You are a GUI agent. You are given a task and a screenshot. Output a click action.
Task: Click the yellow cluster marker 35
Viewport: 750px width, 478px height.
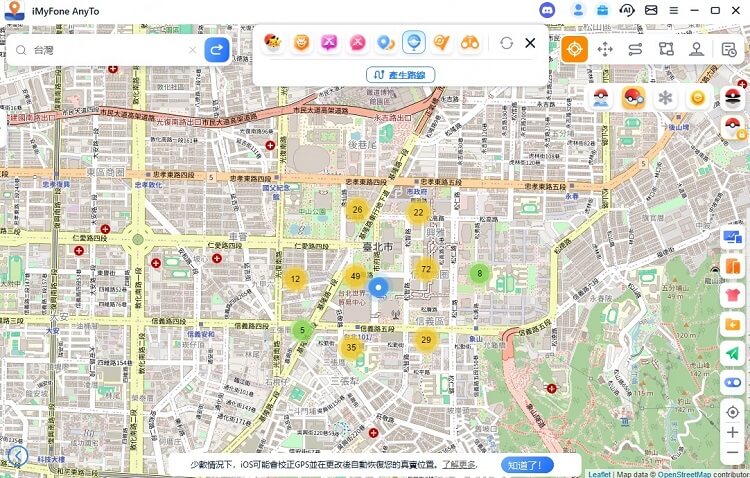(351, 347)
